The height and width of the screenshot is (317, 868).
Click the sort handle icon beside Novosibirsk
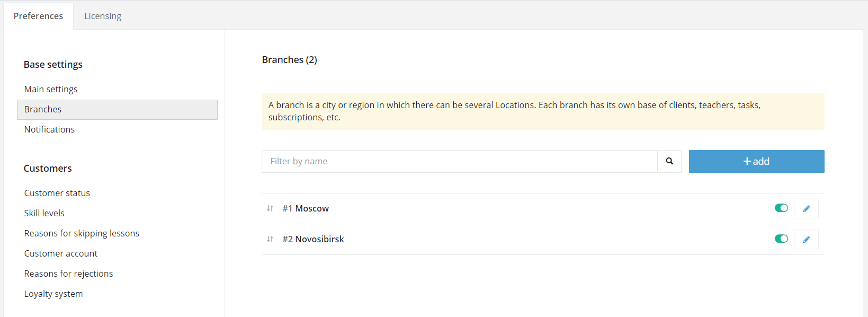[270, 239]
